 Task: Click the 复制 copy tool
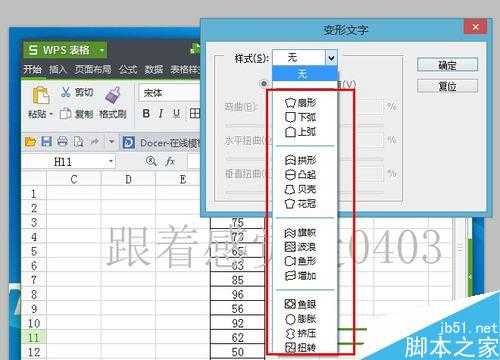pos(76,114)
